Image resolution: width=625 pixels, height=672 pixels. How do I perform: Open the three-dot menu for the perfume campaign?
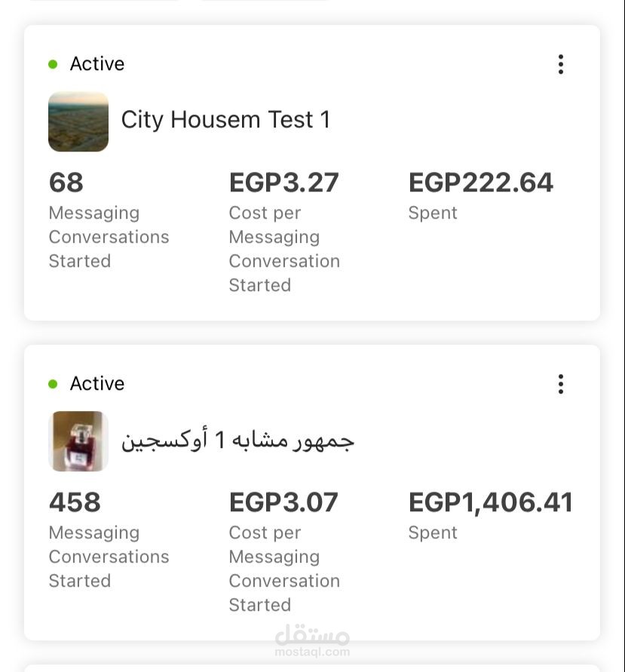560,384
